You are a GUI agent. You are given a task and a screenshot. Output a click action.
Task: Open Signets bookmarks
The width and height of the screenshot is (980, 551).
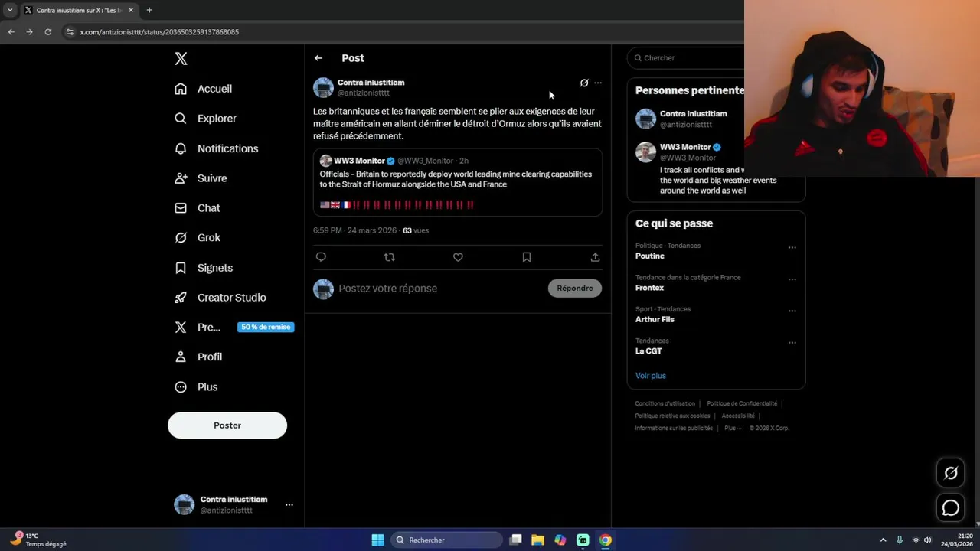click(204, 268)
